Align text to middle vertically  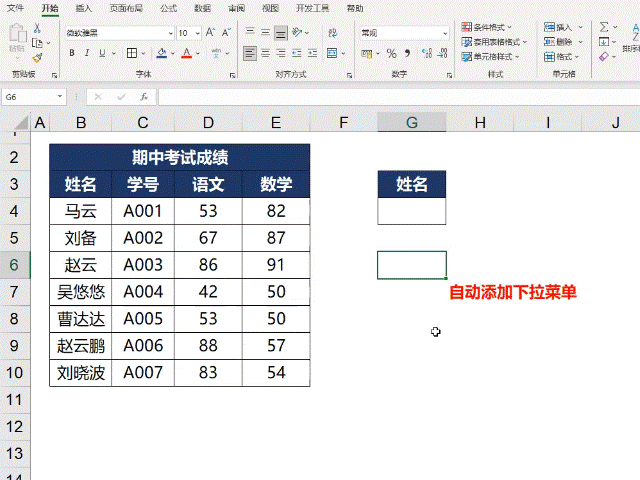coord(265,32)
